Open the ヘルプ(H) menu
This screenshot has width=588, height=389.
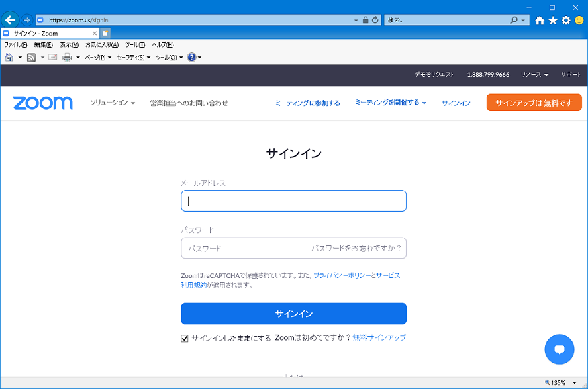[163, 44]
